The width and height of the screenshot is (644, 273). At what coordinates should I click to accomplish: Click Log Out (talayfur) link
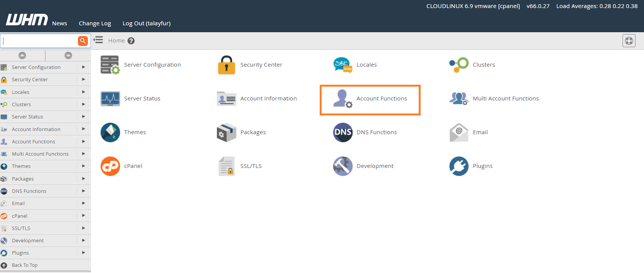(x=147, y=23)
